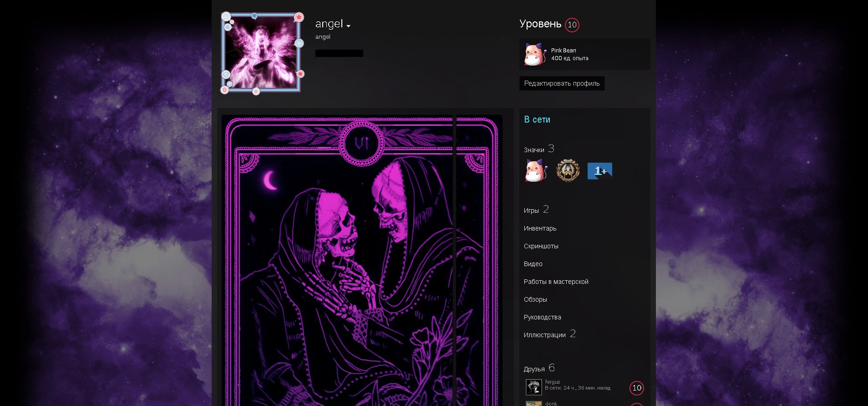This screenshot has height=406, width=868.
Task: Open Работы в мастерской
Action: tap(556, 282)
